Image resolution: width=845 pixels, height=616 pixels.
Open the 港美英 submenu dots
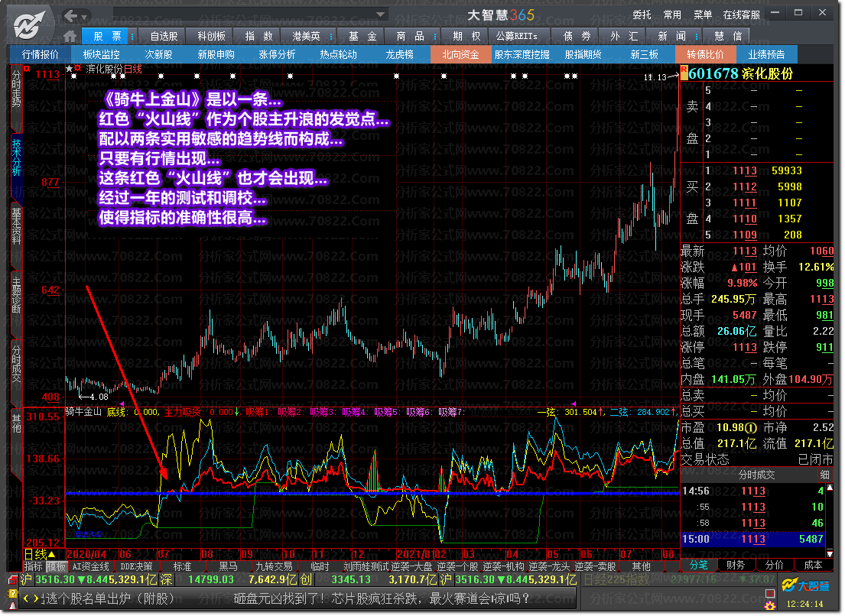[331, 37]
